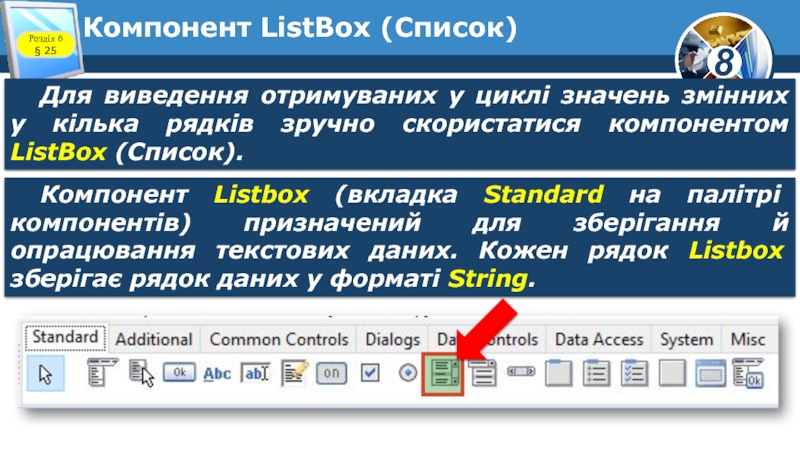Choose the TPanel component icon

[672, 373]
